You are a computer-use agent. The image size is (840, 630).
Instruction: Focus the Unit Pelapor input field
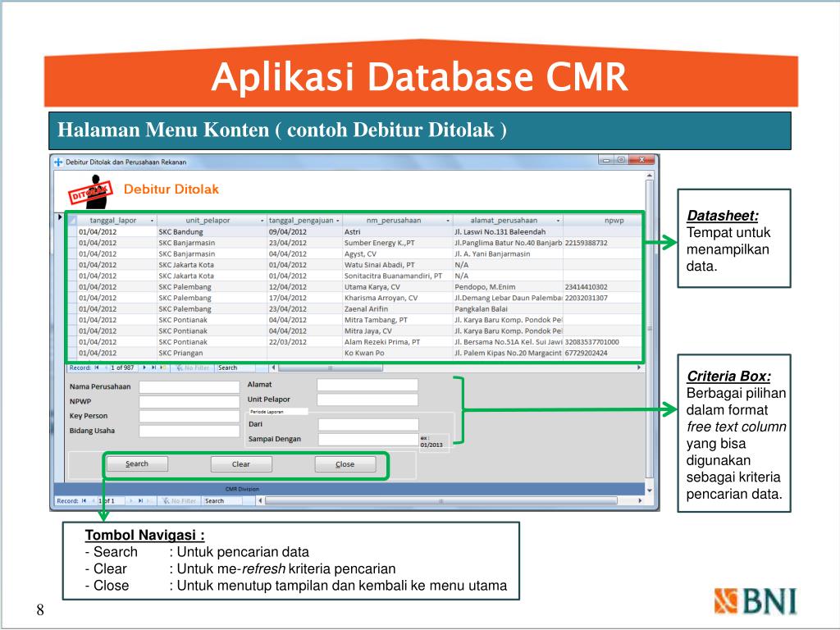pyautogui.click(x=367, y=399)
